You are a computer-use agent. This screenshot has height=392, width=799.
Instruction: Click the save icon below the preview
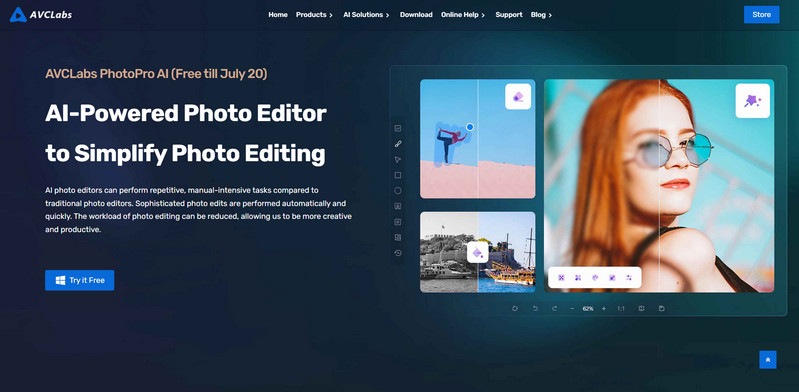661,308
